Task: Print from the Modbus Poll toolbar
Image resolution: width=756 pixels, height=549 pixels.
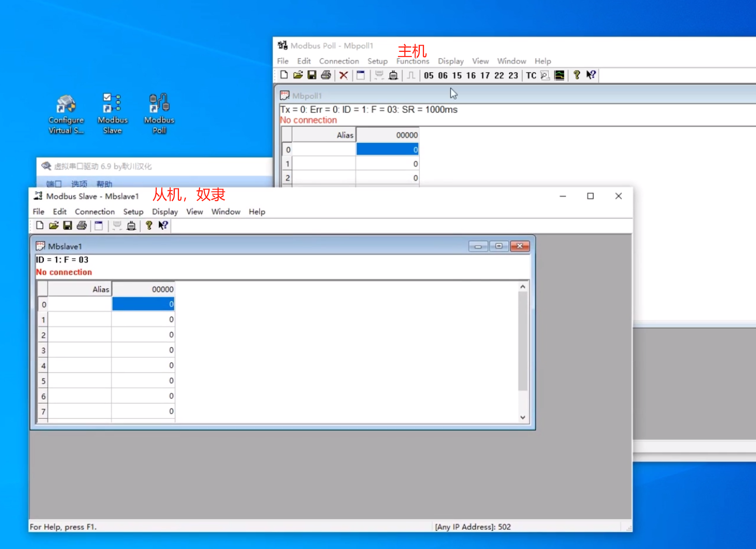Action: (x=326, y=75)
